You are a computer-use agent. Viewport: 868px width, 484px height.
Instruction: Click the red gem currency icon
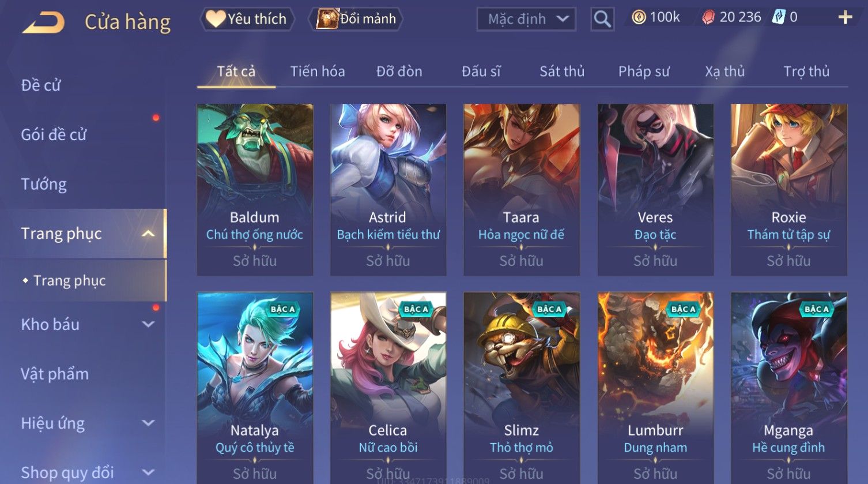click(x=708, y=18)
